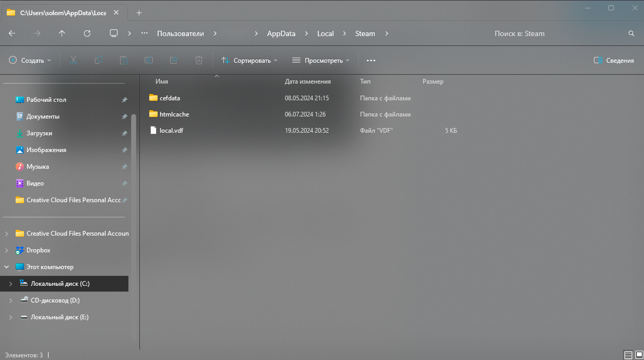Navigate back with the left arrow
The width and height of the screenshot is (644, 360).
coord(12,33)
